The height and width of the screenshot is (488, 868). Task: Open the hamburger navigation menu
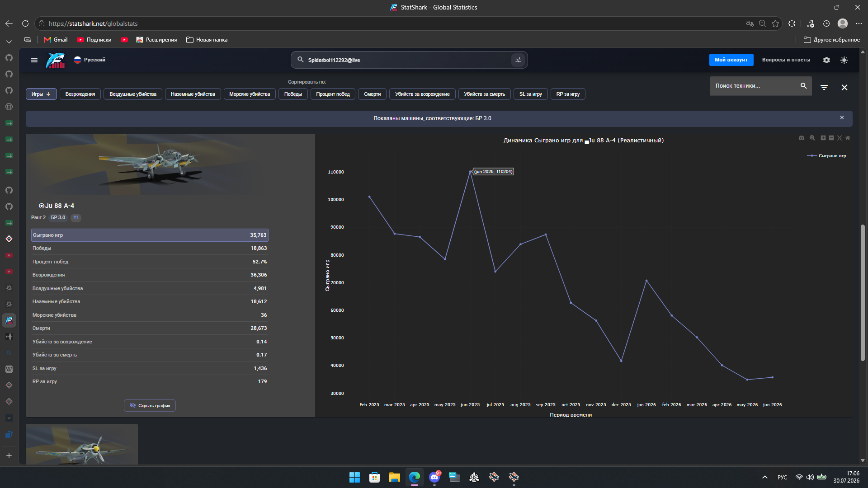coord(34,60)
